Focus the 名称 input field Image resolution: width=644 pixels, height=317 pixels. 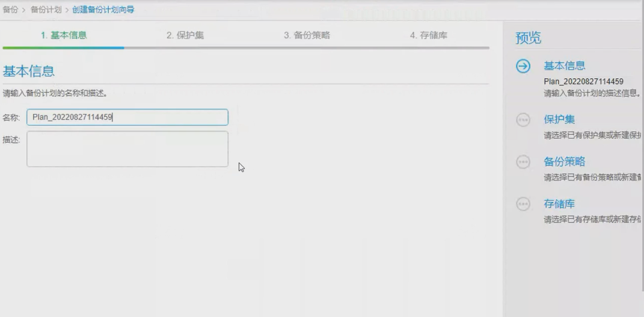click(127, 117)
